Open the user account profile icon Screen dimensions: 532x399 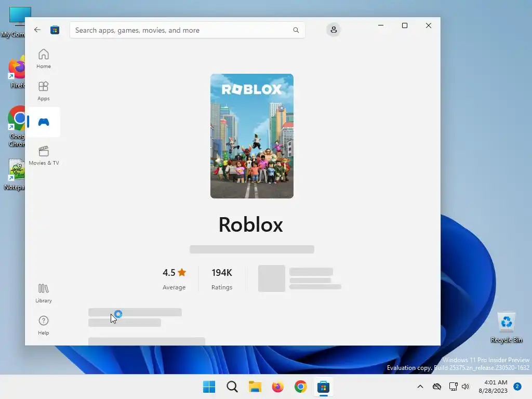click(x=334, y=30)
